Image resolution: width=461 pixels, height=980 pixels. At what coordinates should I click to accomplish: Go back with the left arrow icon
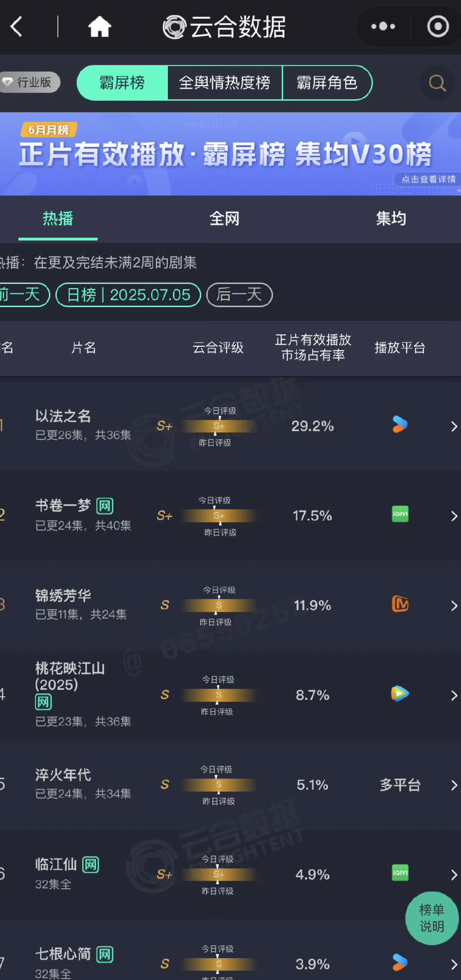(16, 27)
